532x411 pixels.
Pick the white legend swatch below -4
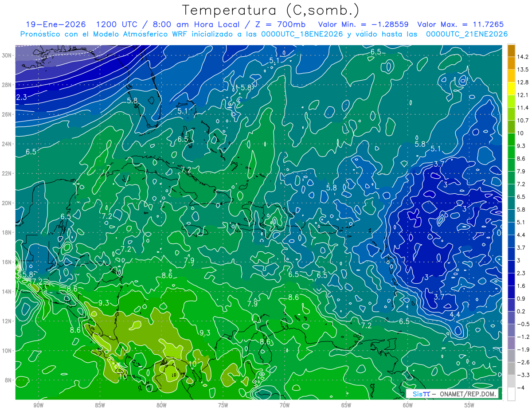511,394
